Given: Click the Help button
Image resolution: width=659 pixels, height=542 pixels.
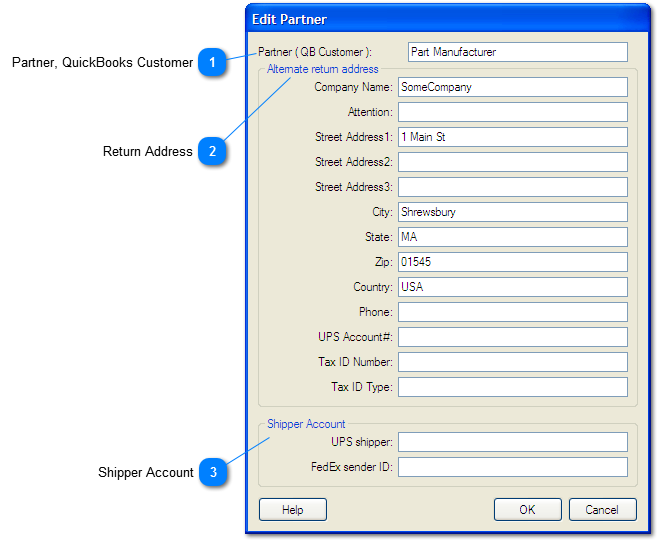Looking at the screenshot, I should pyautogui.click(x=292, y=510).
